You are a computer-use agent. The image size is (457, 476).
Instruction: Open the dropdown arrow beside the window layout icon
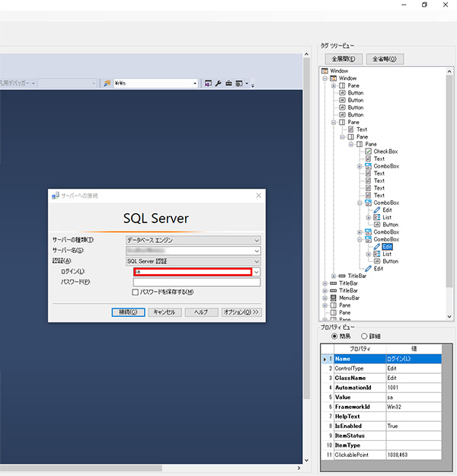247,83
